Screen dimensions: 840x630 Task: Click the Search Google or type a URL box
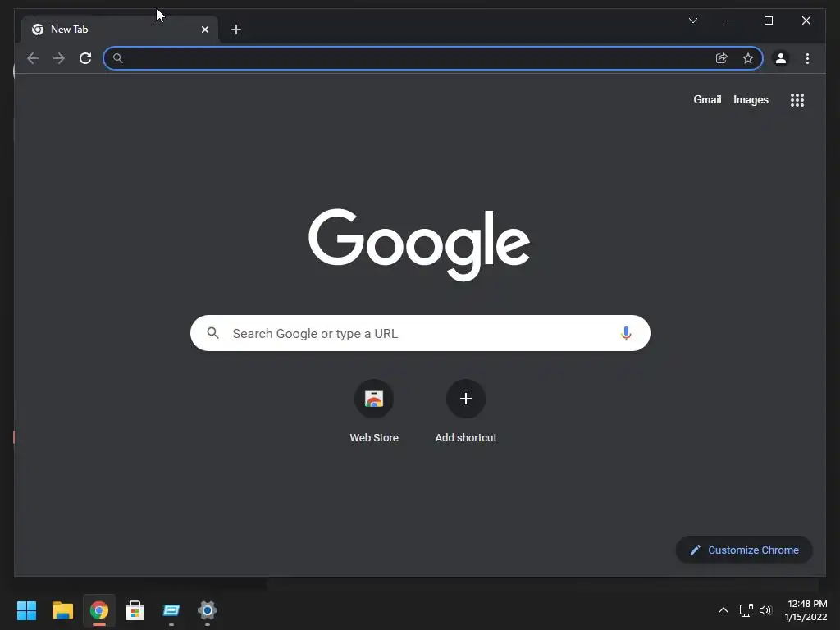420,333
